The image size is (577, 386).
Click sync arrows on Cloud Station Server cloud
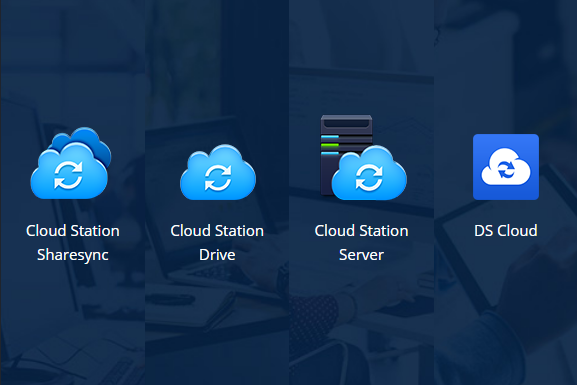click(369, 178)
